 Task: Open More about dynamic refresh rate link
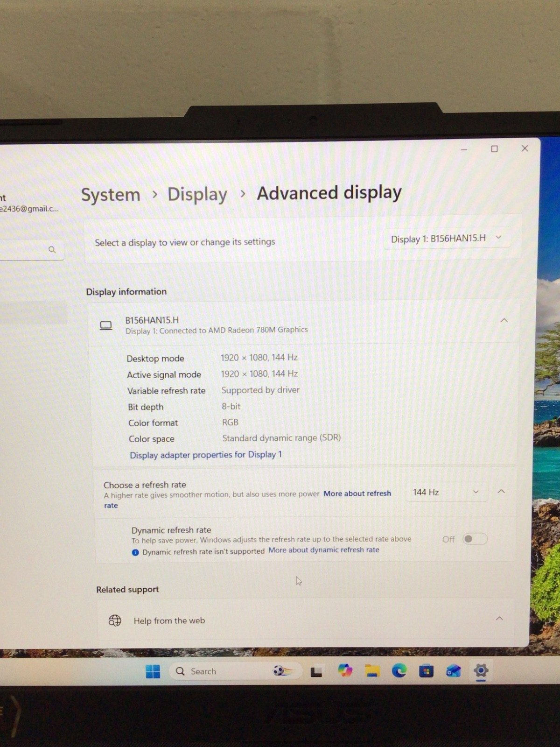(324, 550)
